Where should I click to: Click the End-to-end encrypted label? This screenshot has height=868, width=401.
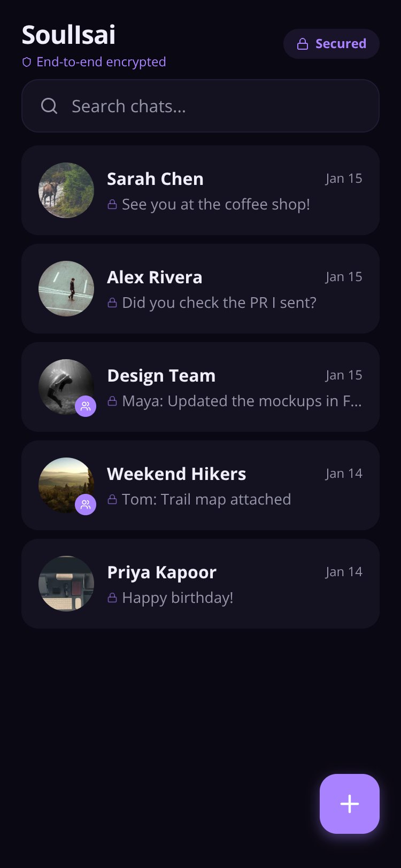coord(101,62)
